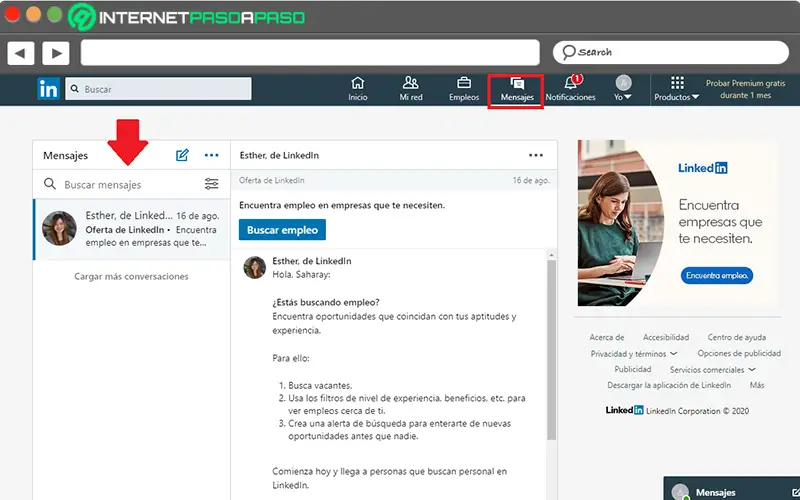Click the browser Search field
This screenshot has height=500, width=800.
tap(670, 53)
